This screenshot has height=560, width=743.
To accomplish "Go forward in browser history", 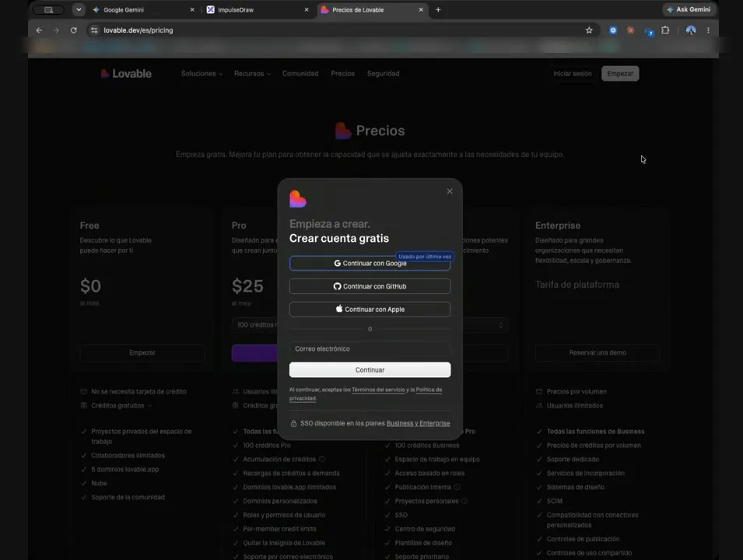I will (56, 30).
